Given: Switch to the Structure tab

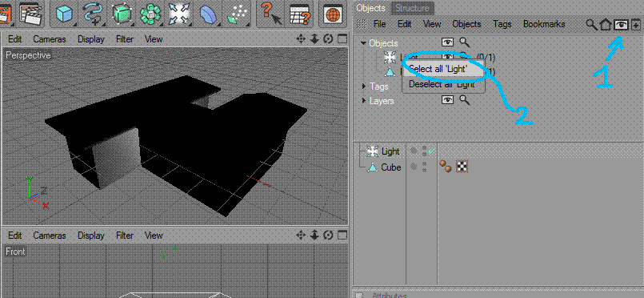Looking at the screenshot, I should tap(412, 8).
